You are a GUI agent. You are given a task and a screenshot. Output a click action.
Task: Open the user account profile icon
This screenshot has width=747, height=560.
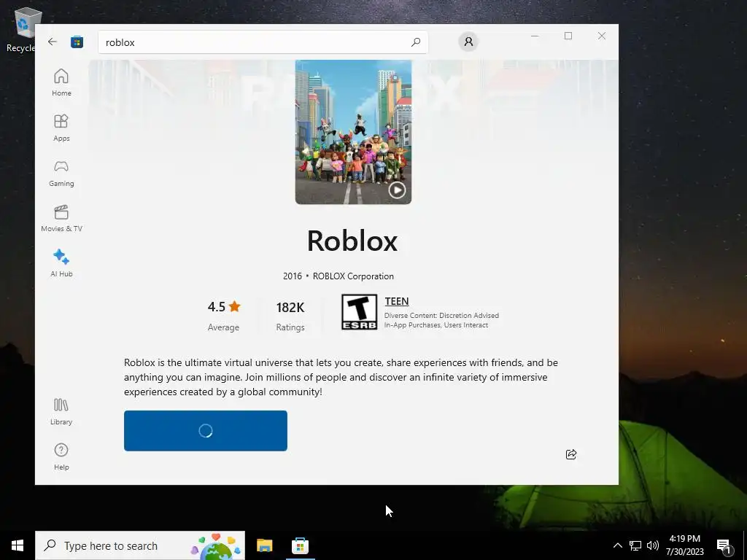pyautogui.click(x=468, y=42)
